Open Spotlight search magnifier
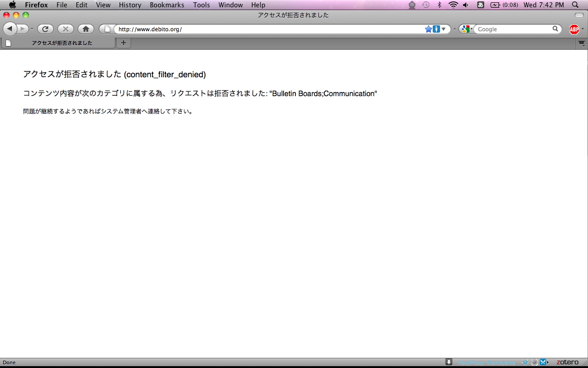This screenshot has height=368, width=588. (575, 5)
